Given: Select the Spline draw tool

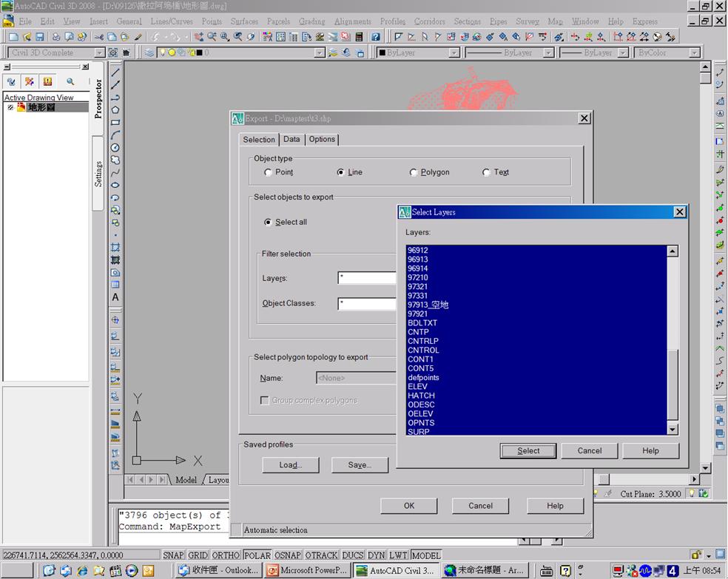Looking at the screenshot, I should pyautogui.click(x=115, y=172).
